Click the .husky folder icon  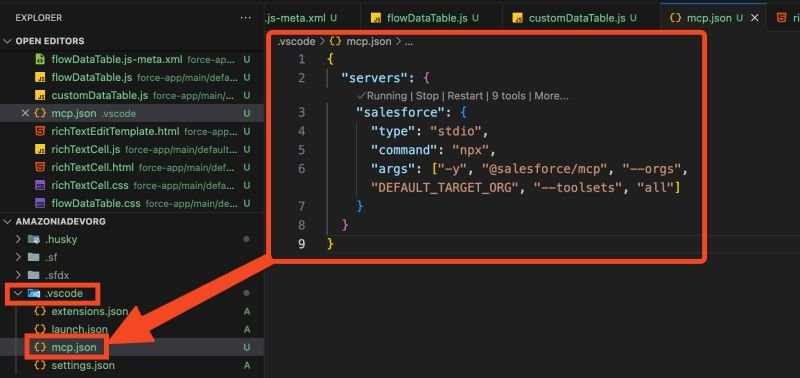(34, 239)
